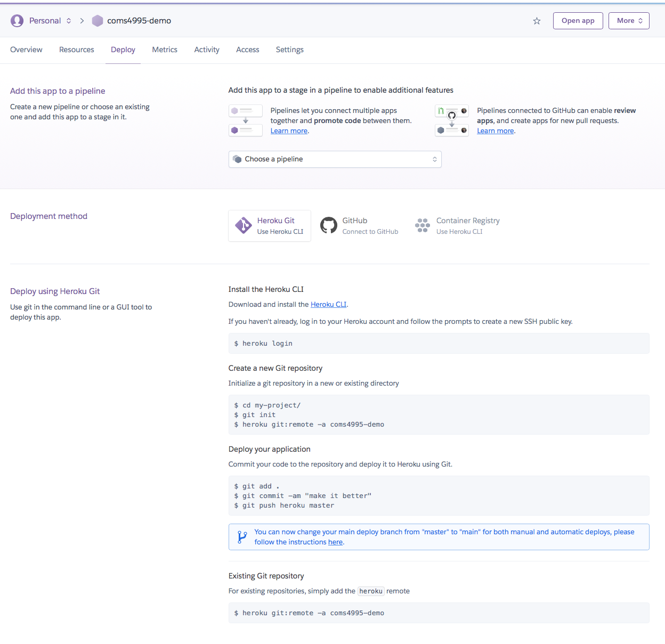Click the 'Deploy your application' heading
Image resolution: width=665 pixels, height=644 pixels.
(x=270, y=449)
